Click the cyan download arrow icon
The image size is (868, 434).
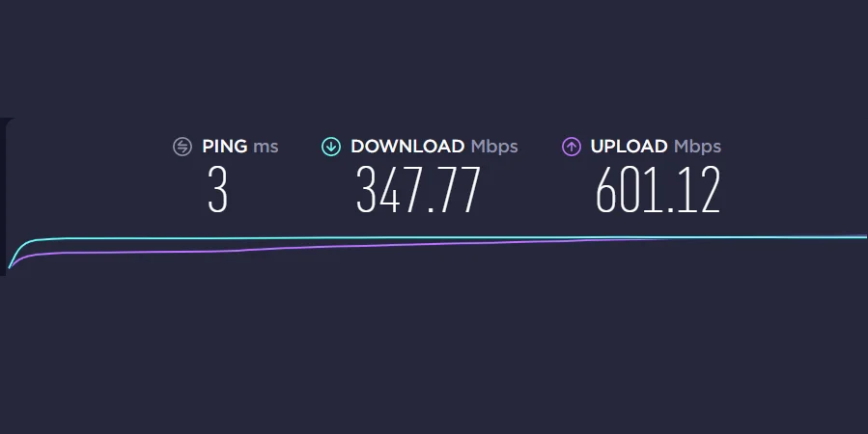[331, 147]
